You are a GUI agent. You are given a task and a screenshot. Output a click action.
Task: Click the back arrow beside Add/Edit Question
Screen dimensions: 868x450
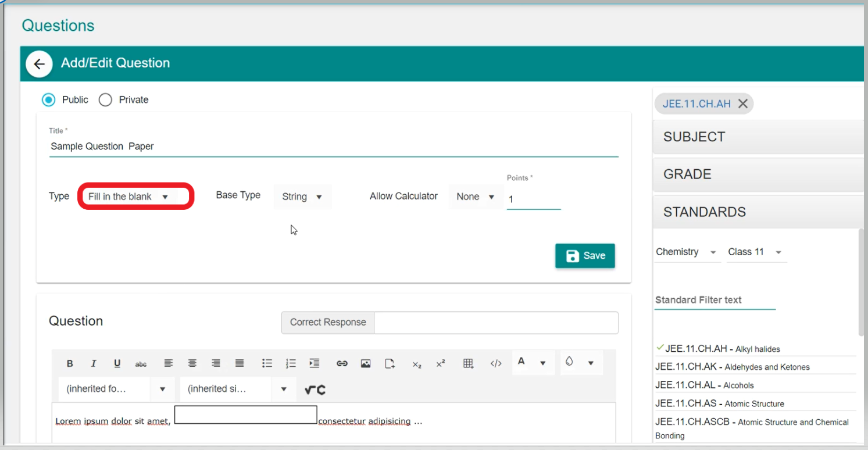tap(39, 63)
